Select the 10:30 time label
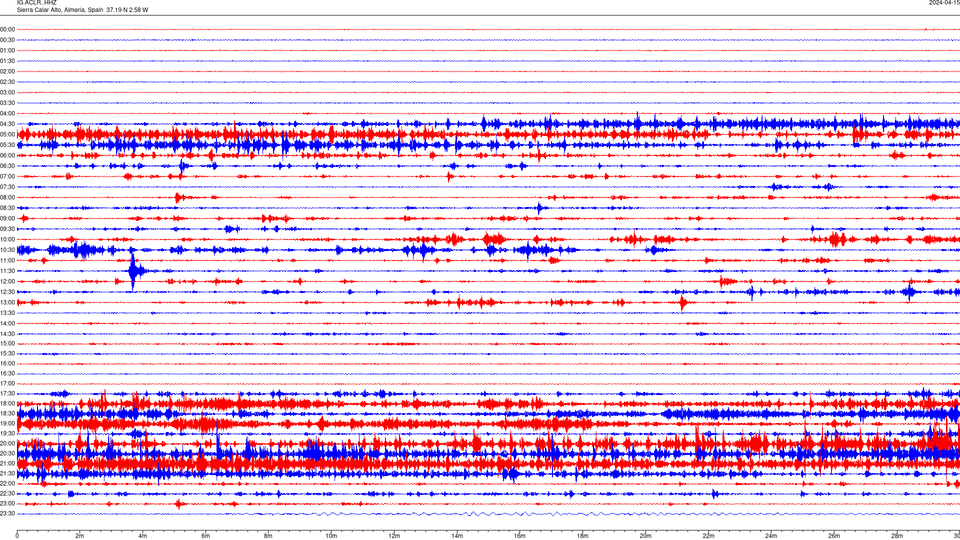This screenshot has height=540, width=960. pyautogui.click(x=7, y=250)
